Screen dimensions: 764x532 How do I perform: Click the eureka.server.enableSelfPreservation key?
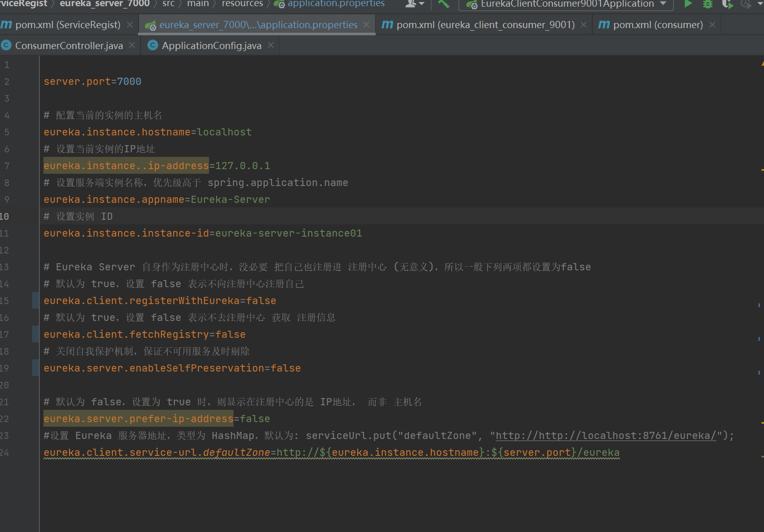pos(154,368)
